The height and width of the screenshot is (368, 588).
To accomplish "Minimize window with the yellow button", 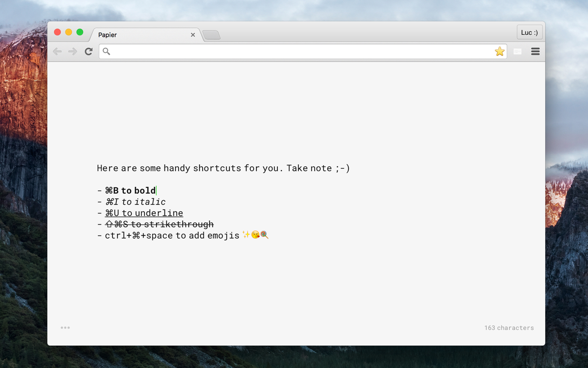I will (68, 32).
